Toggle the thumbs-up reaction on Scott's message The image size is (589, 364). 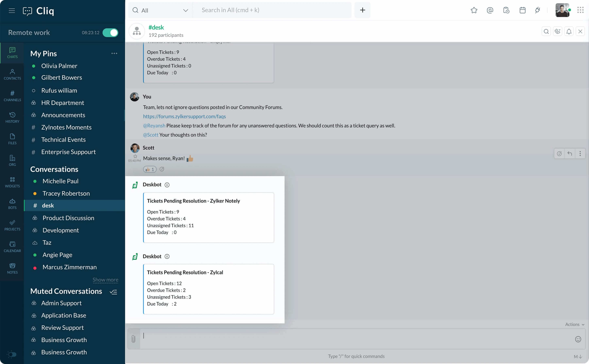click(150, 169)
